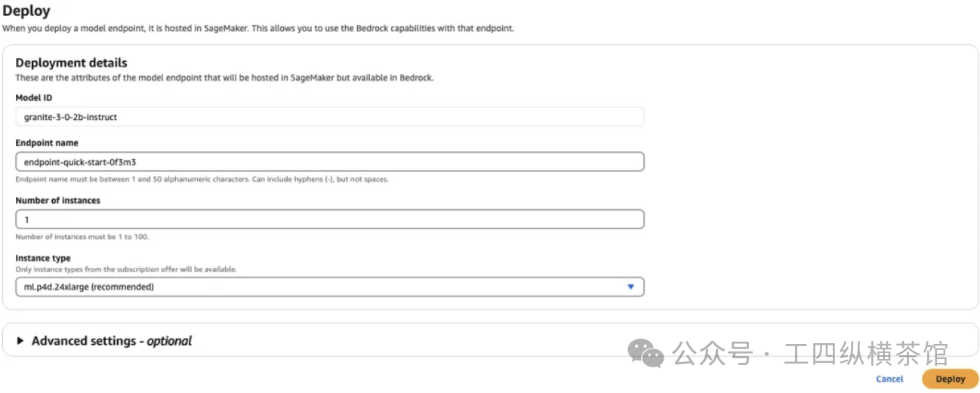Click the instances must be 1 to 100 hint
This screenshot has height=393, width=980.
pyautogui.click(x=82, y=237)
